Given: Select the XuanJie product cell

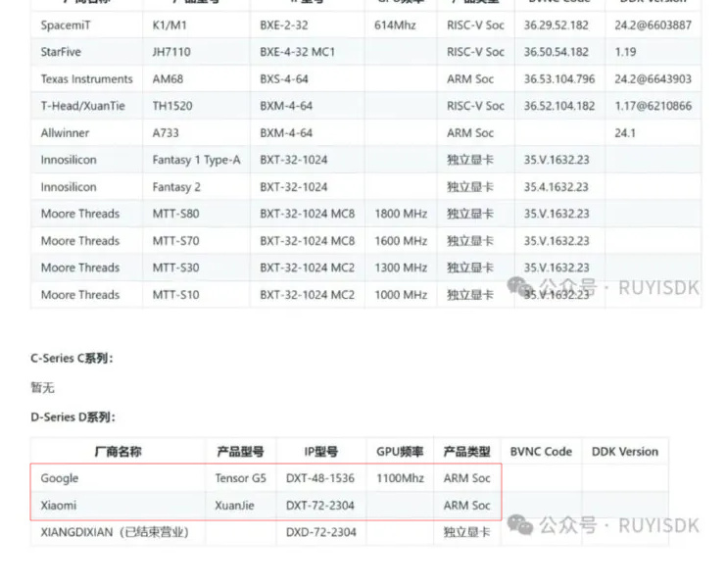Looking at the screenshot, I should (234, 506).
